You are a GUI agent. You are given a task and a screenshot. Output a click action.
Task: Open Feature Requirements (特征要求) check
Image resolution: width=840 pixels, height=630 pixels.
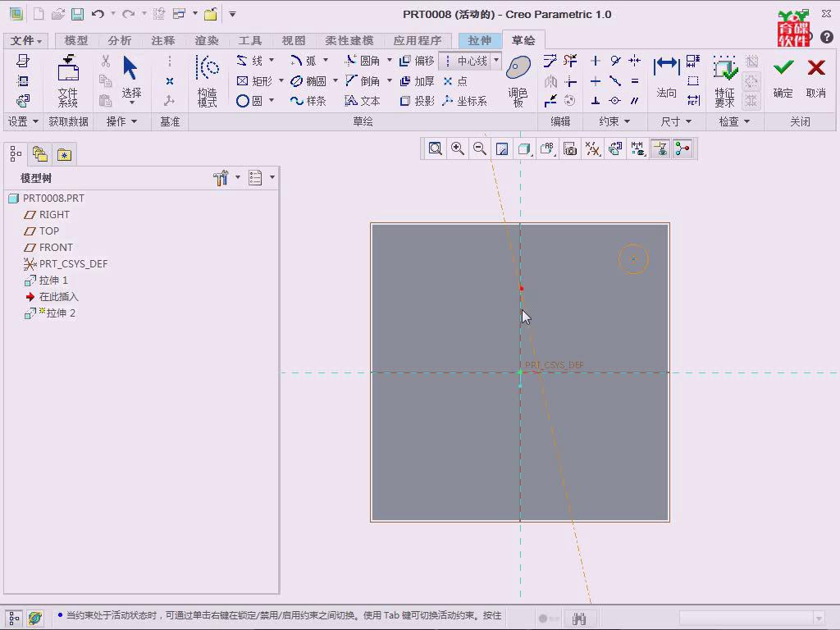[725, 81]
